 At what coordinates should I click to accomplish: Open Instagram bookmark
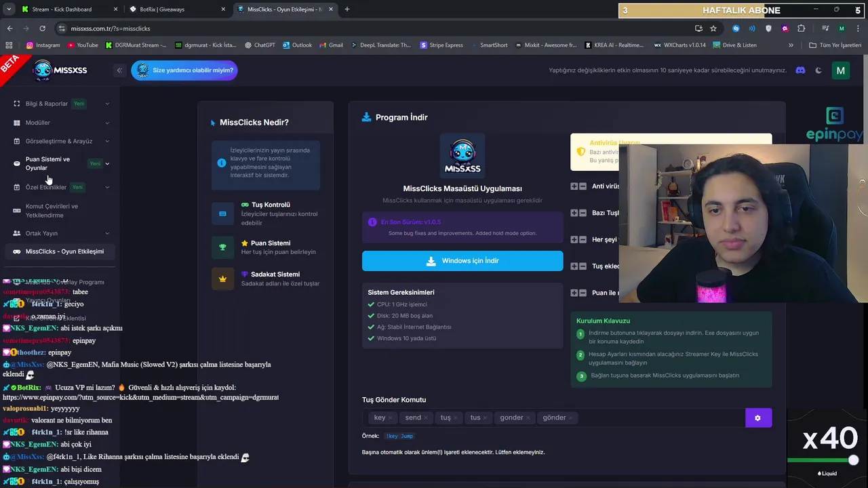coord(43,45)
